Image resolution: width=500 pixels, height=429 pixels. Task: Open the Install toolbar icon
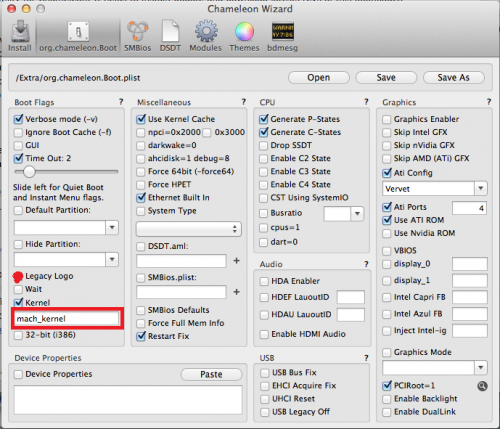pos(20,36)
